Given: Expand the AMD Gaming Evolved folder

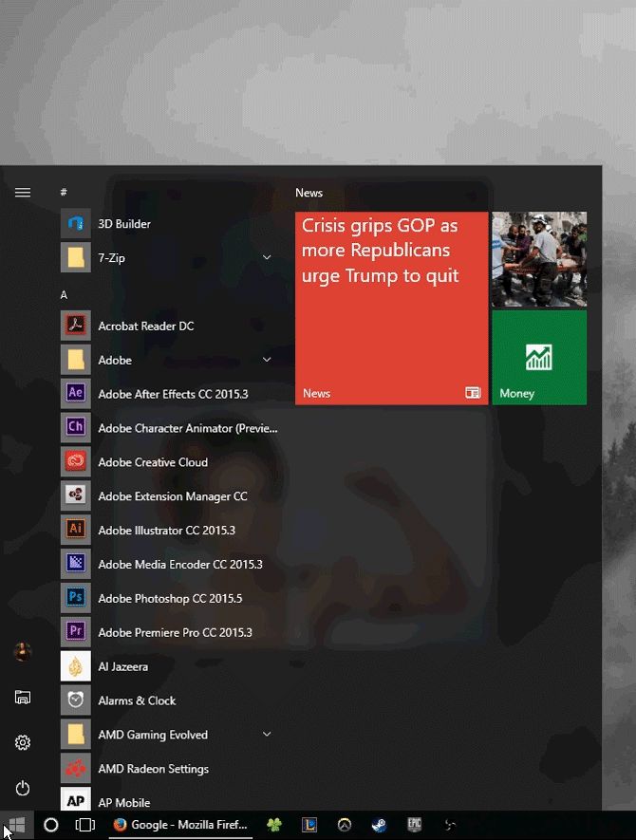Looking at the screenshot, I should [x=267, y=735].
